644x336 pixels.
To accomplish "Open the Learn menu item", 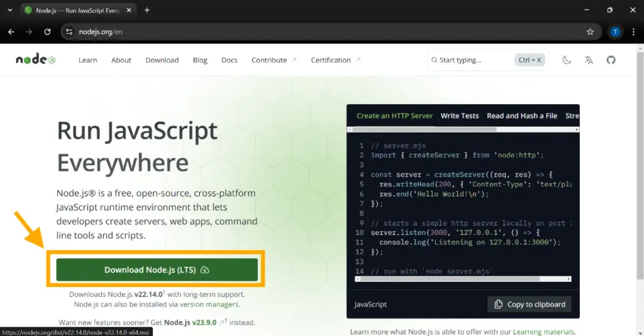I will tap(88, 60).
